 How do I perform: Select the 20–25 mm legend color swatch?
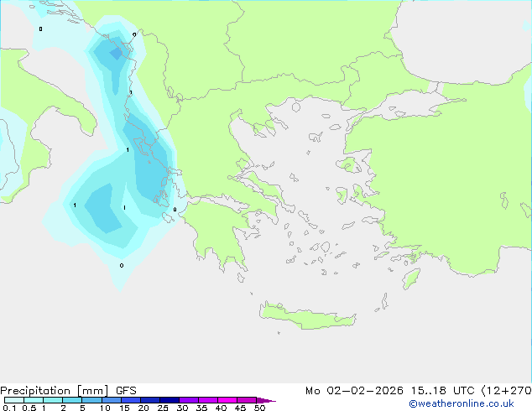pyautogui.click(x=149, y=400)
